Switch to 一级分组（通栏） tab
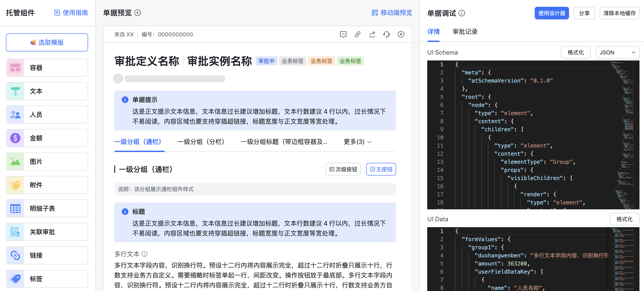This screenshot has height=291, width=644. pyautogui.click(x=139, y=142)
